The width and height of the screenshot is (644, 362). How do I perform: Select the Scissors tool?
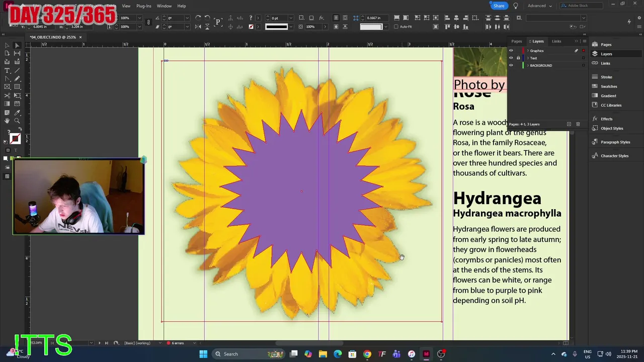[7, 96]
